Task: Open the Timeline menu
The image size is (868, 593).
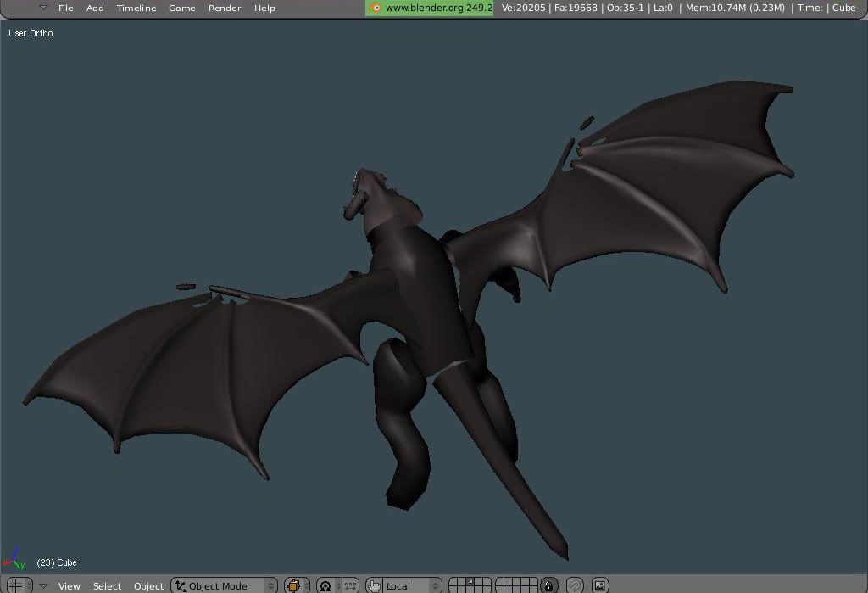Action: (x=136, y=8)
